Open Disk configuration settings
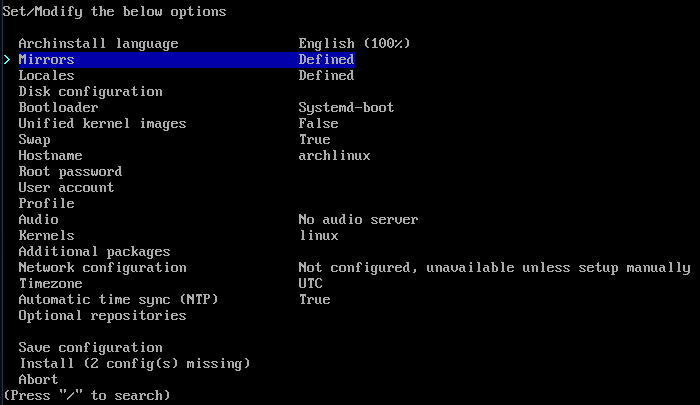The height and width of the screenshot is (405, 700). click(x=91, y=92)
